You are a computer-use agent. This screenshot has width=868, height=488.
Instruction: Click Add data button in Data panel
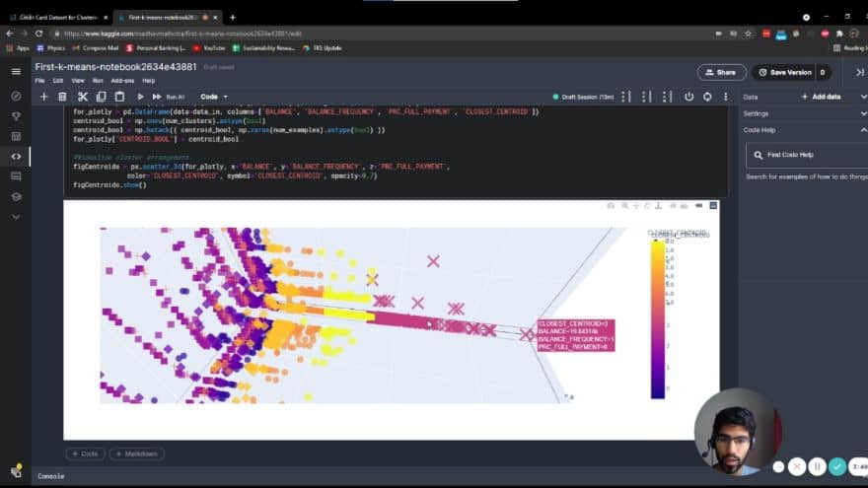821,97
